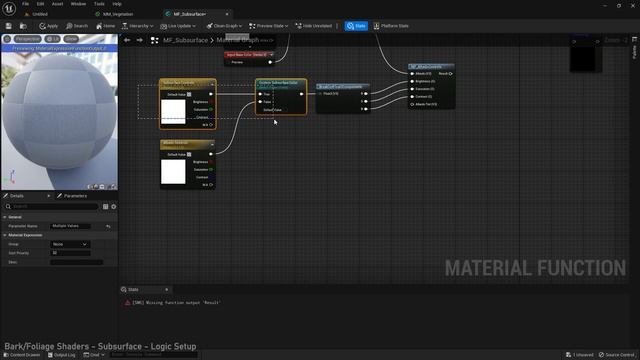
Task: Open the viewport Show menu
Action: click(x=71, y=39)
